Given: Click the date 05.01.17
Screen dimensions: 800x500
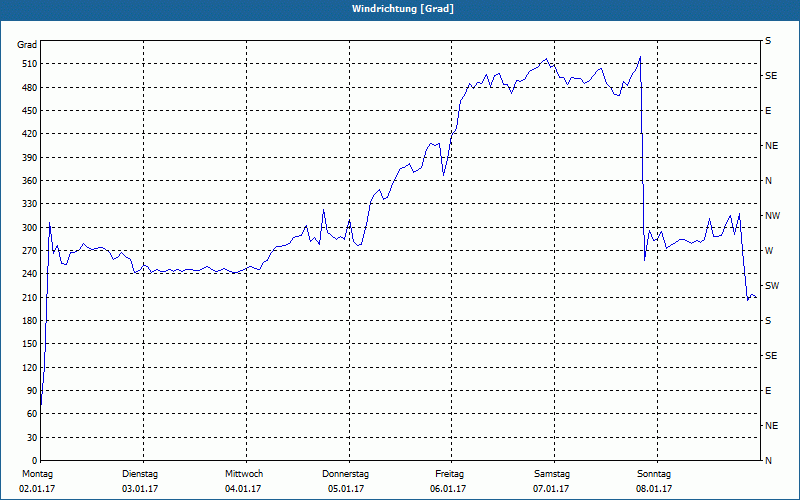Looking at the screenshot, I should click(x=346, y=489).
